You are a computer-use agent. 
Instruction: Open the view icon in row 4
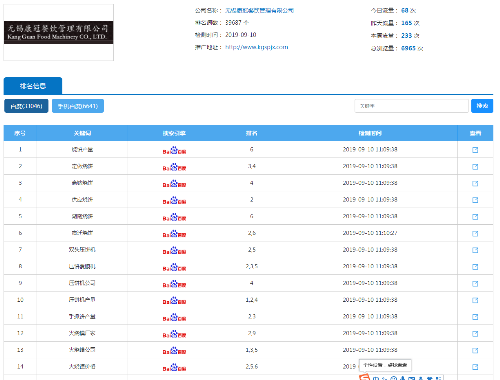click(475, 200)
